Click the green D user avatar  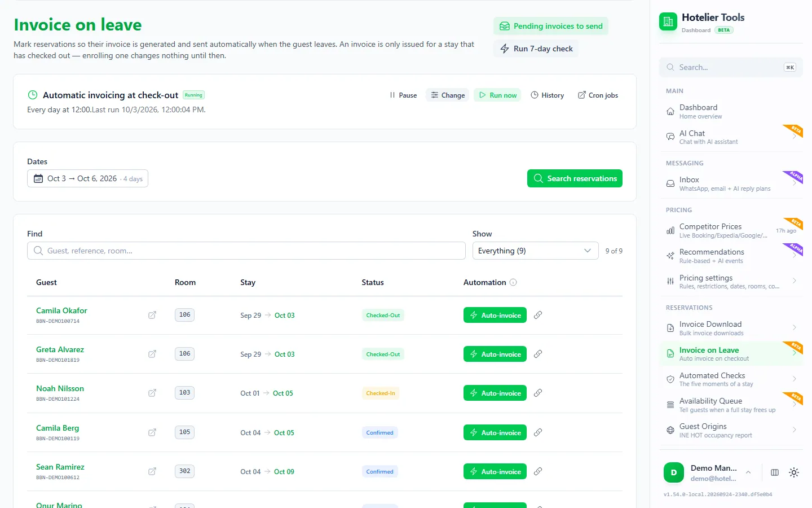coord(674,472)
